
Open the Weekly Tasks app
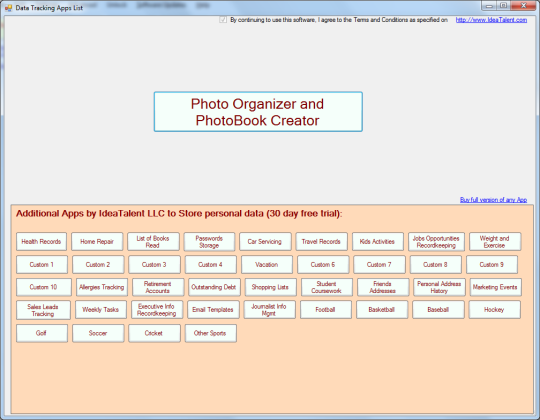[101, 309]
